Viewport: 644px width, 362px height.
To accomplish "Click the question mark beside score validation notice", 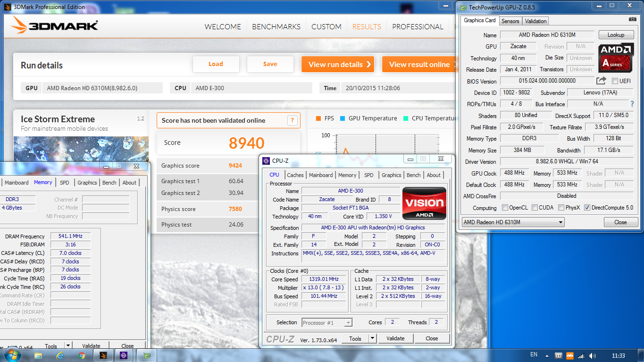I will point(293,120).
